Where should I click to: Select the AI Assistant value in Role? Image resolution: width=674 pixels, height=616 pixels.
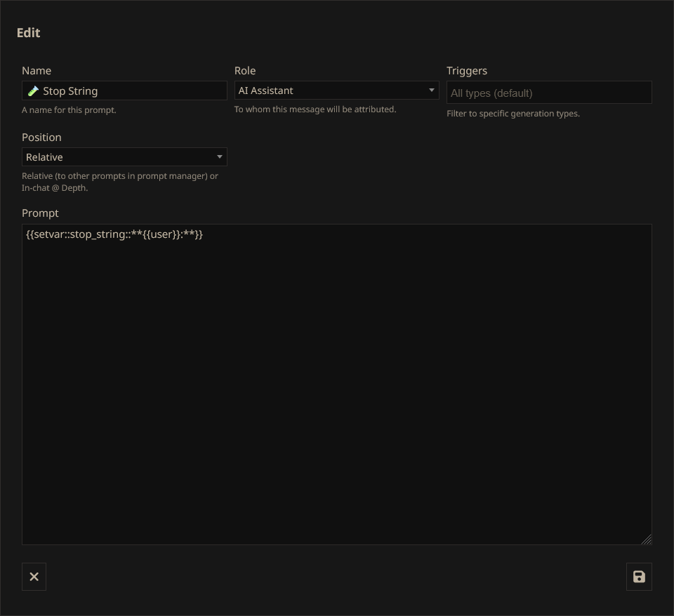tap(265, 91)
